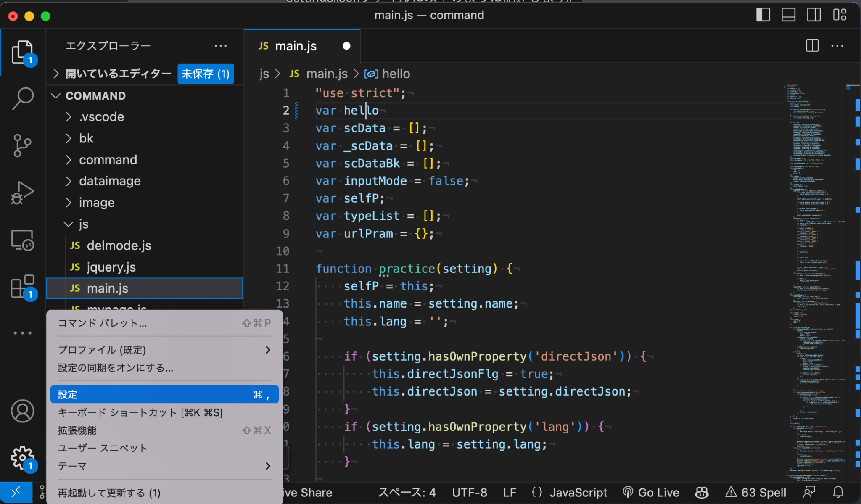861x504 pixels.
Task: Open the Remote Explorer view
Action: 22,240
